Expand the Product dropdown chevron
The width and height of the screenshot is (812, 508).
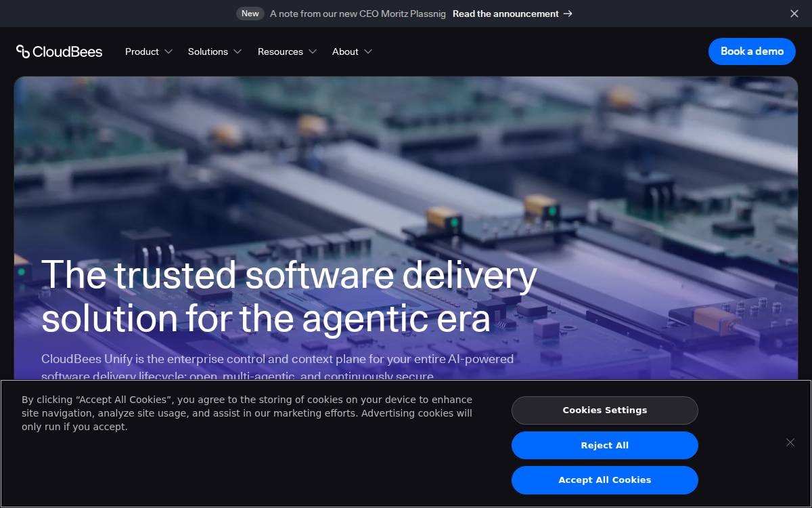tap(168, 51)
